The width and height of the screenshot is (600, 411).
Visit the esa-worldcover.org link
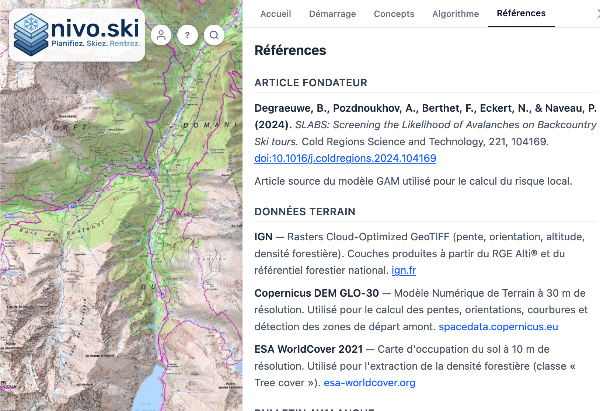pyautogui.click(x=378, y=382)
